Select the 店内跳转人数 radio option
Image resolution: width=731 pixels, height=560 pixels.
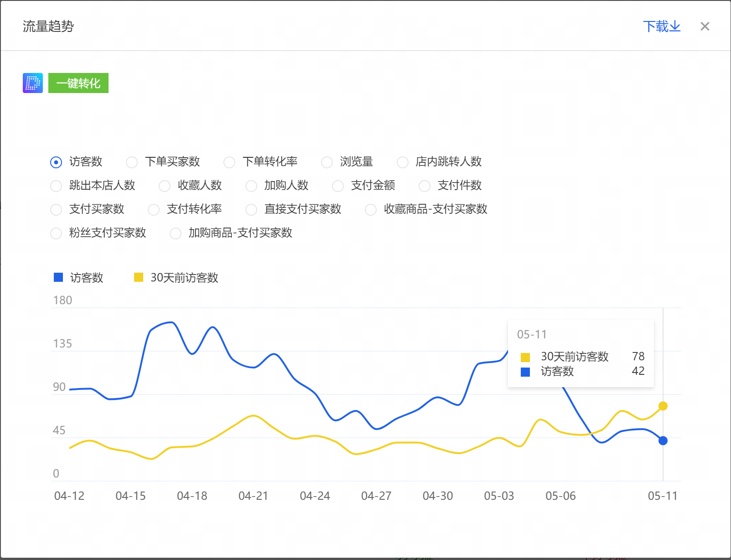pos(403,162)
